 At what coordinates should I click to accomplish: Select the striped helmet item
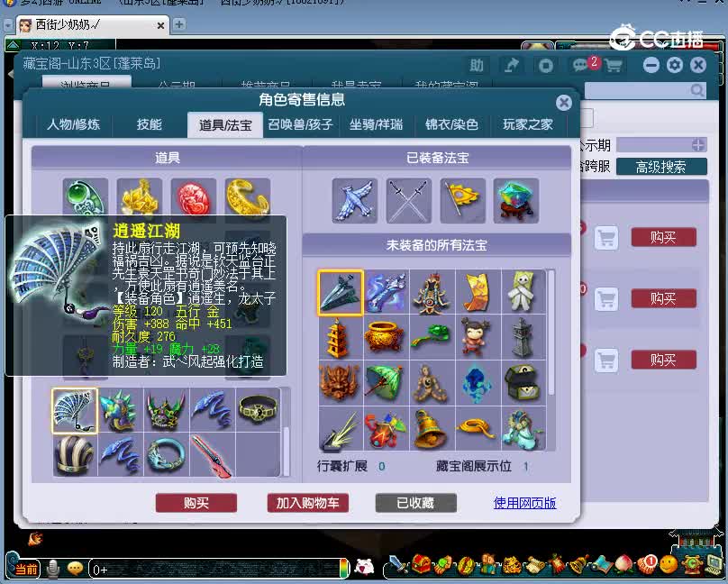(75, 455)
